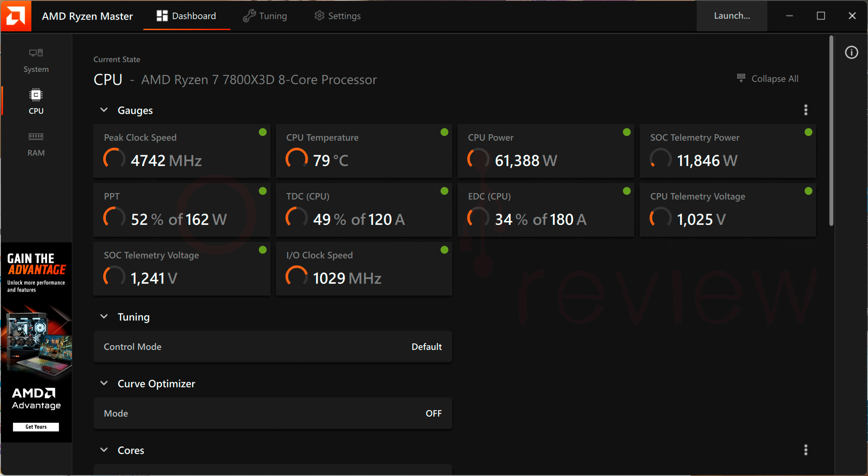The image size is (868, 476).
Task: Open Gauges three-dot options menu
Action: coord(806,110)
